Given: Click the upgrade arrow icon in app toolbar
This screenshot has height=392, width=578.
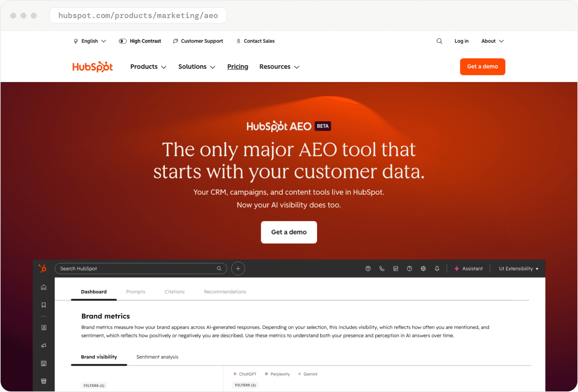Looking at the screenshot, I should click(x=368, y=269).
